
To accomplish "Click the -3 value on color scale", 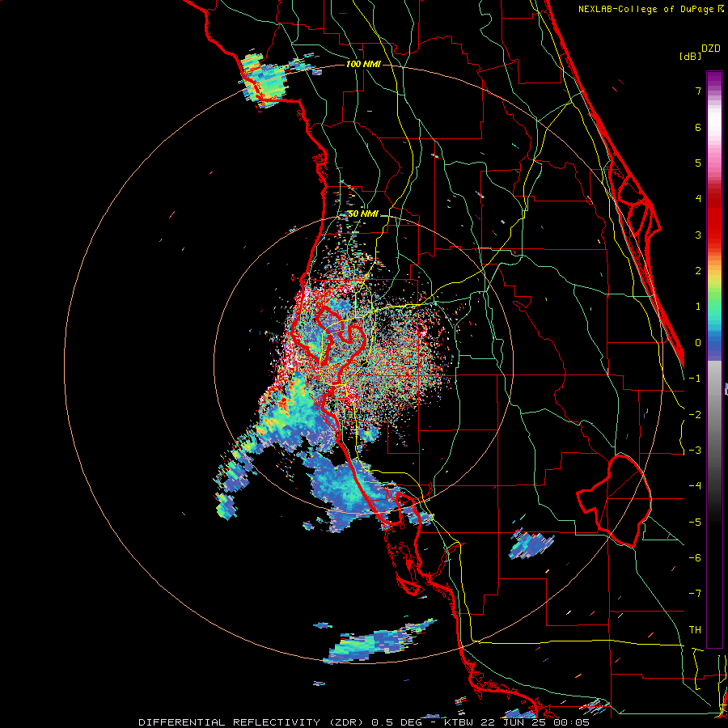I will pyautogui.click(x=695, y=451).
